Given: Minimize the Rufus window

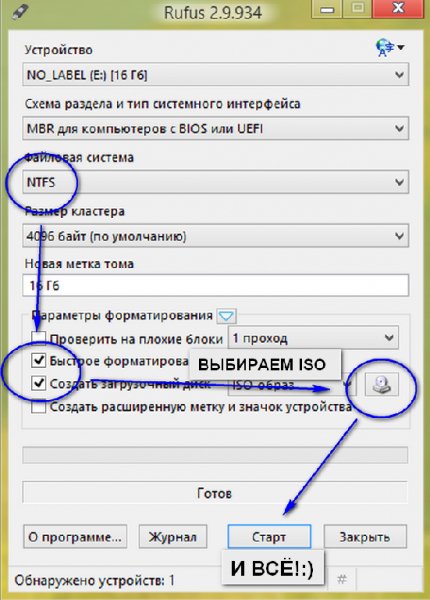Looking at the screenshot, I should click(327, 9).
